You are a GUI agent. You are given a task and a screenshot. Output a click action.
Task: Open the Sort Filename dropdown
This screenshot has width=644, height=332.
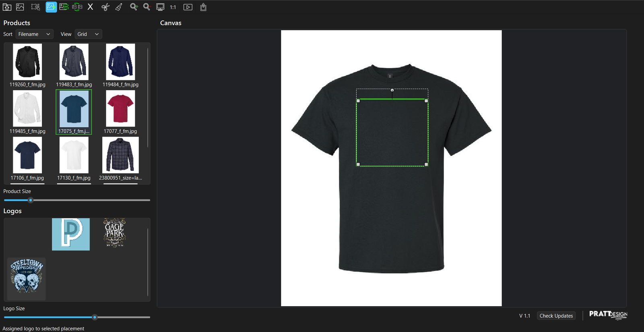(x=34, y=34)
